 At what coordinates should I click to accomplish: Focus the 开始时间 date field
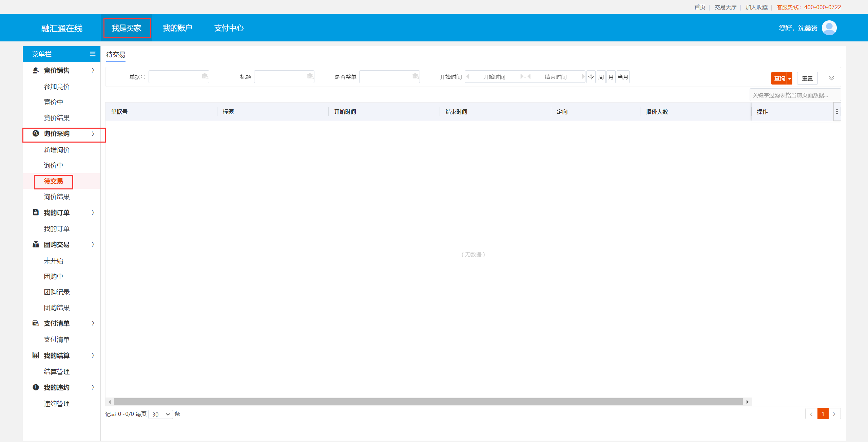[x=494, y=77]
